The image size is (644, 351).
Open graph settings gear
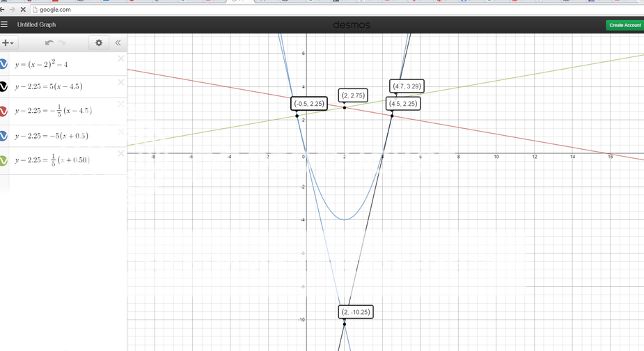(x=98, y=43)
